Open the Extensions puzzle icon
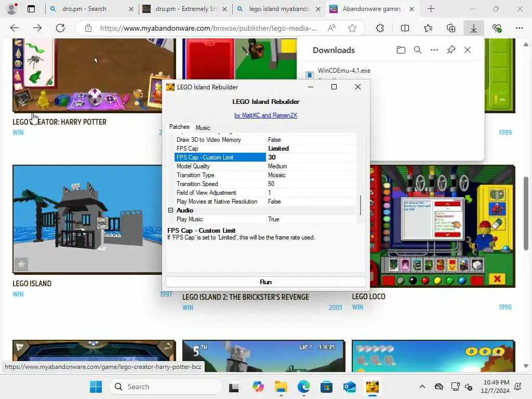This screenshot has width=532, height=399. [380, 28]
